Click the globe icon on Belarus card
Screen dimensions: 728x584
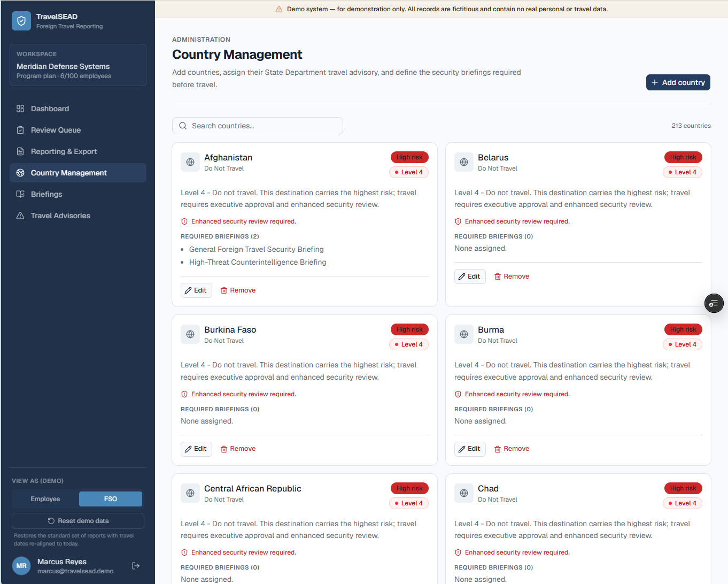pos(464,162)
